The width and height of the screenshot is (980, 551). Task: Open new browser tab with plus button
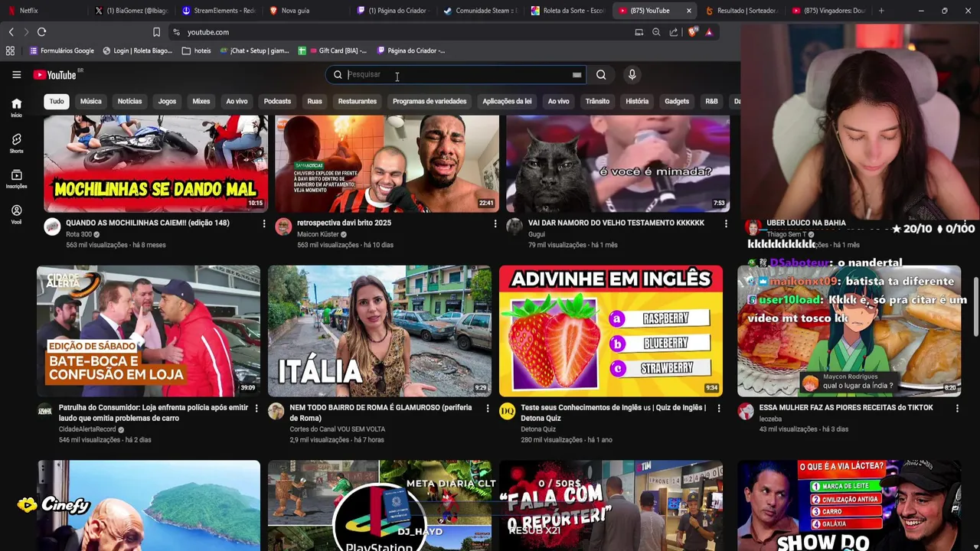point(881,11)
